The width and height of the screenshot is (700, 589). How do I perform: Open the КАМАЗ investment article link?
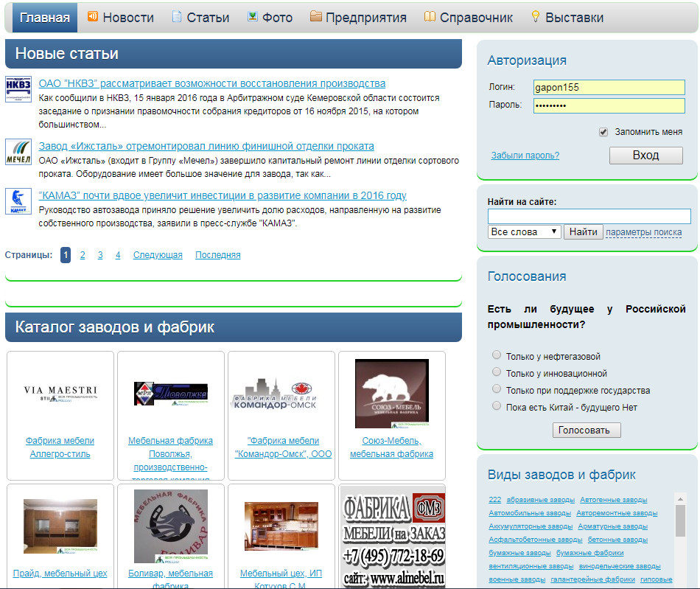pos(223,195)
